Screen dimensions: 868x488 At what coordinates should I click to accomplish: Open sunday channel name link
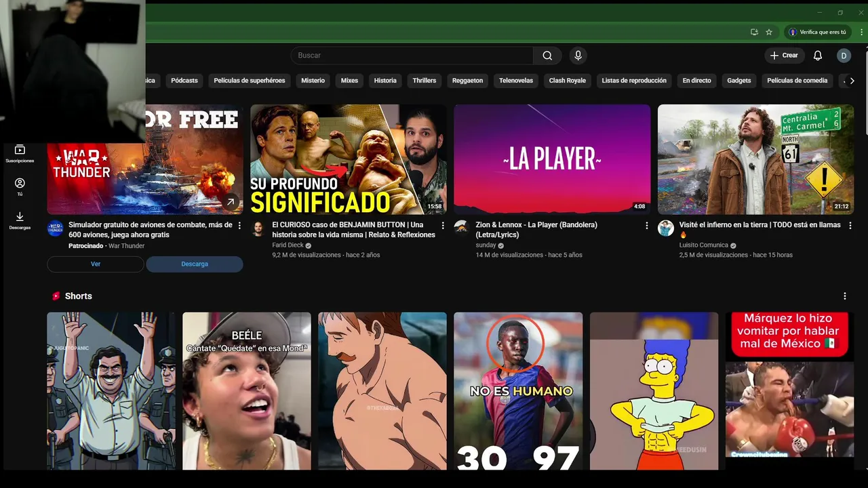click(x=486, y=245)
